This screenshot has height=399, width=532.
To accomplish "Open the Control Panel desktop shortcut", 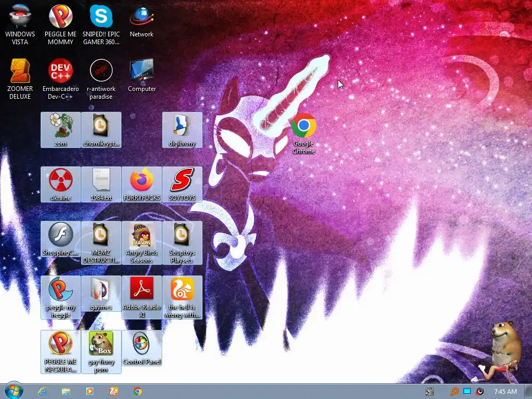I will (x=142, y=348).
